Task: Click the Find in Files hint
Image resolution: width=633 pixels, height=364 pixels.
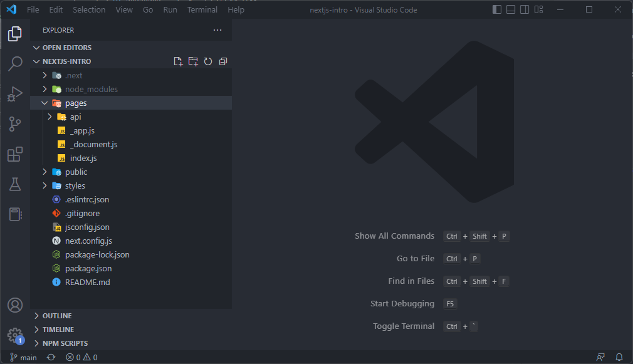Action: click(x=411, y=281)
